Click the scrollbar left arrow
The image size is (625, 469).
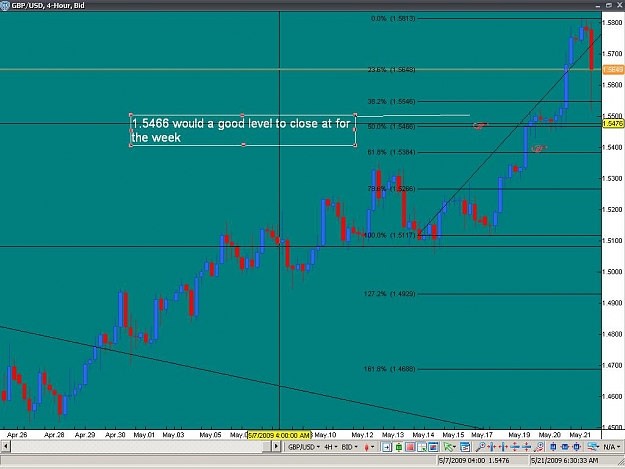pyautogui.click(x=6, y=447)
